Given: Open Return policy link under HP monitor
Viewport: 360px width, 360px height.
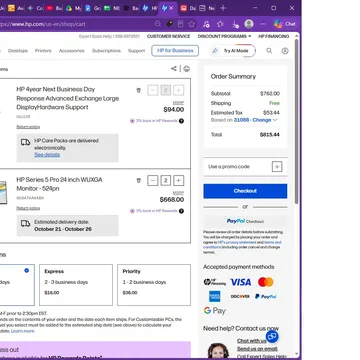Looking at the screenshot, I should point(28,208).
